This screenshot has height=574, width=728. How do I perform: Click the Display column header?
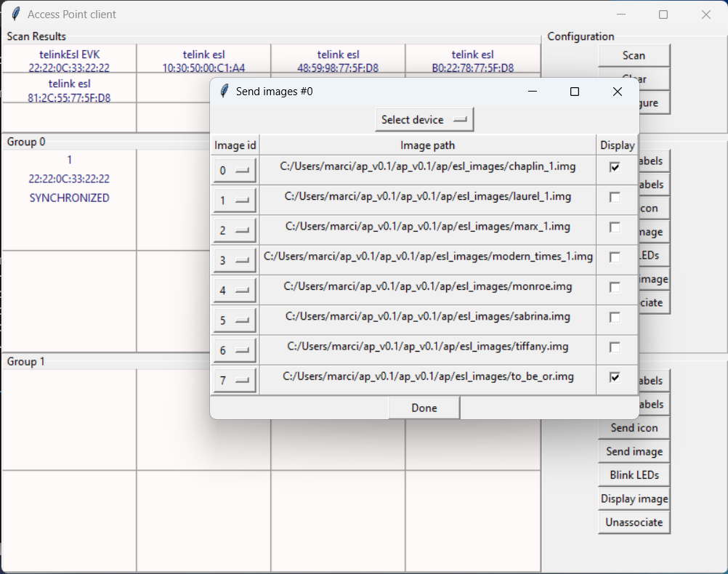tap(617, 145)
